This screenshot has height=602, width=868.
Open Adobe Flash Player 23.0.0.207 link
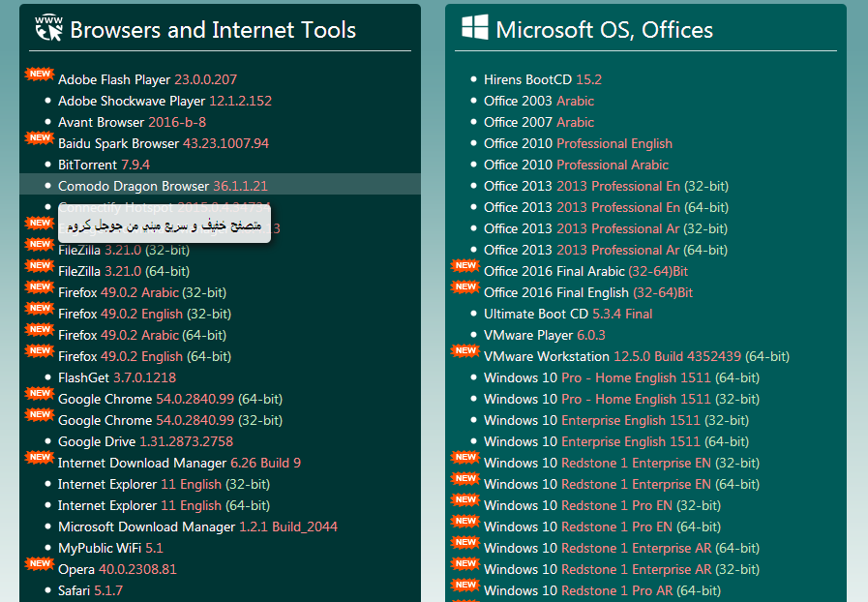[x=147, y=79]
